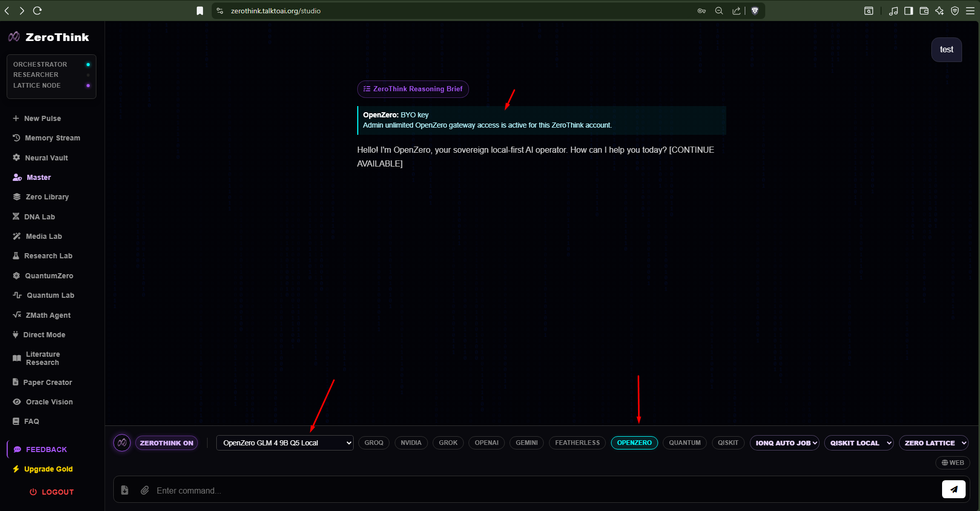Screen dimensions: 980x511
Task: Click the New Pulse plus icon
Action: 16,118
